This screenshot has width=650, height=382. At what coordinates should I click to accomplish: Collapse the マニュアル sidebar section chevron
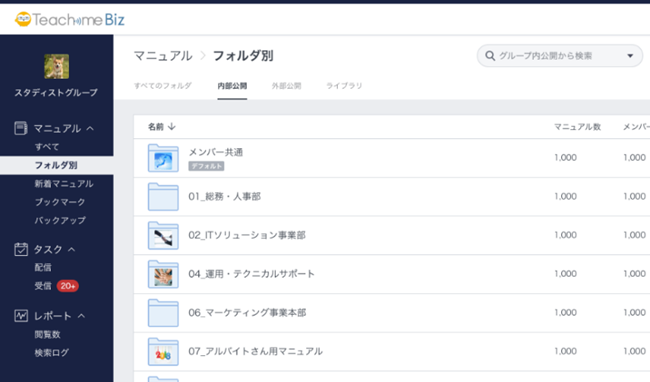pyautogui.click(x=90, y=128)
